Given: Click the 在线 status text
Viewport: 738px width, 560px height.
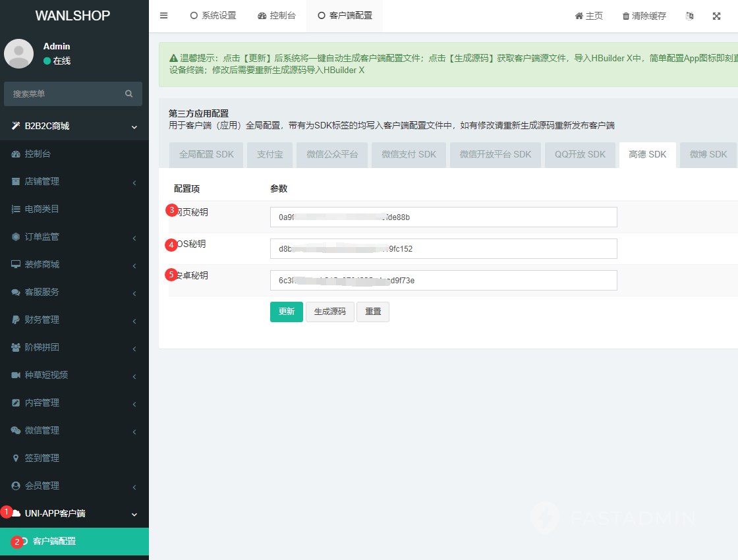Looking at the screenshot, I should (62, 61).
